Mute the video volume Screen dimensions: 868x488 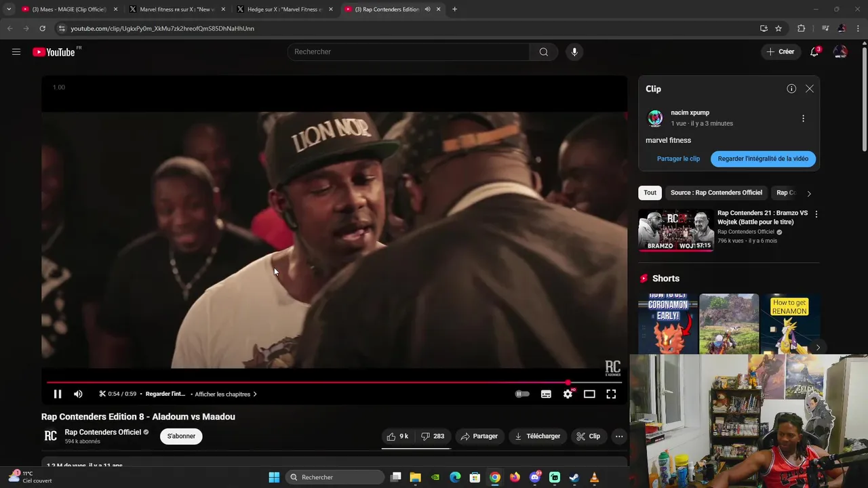78,394
